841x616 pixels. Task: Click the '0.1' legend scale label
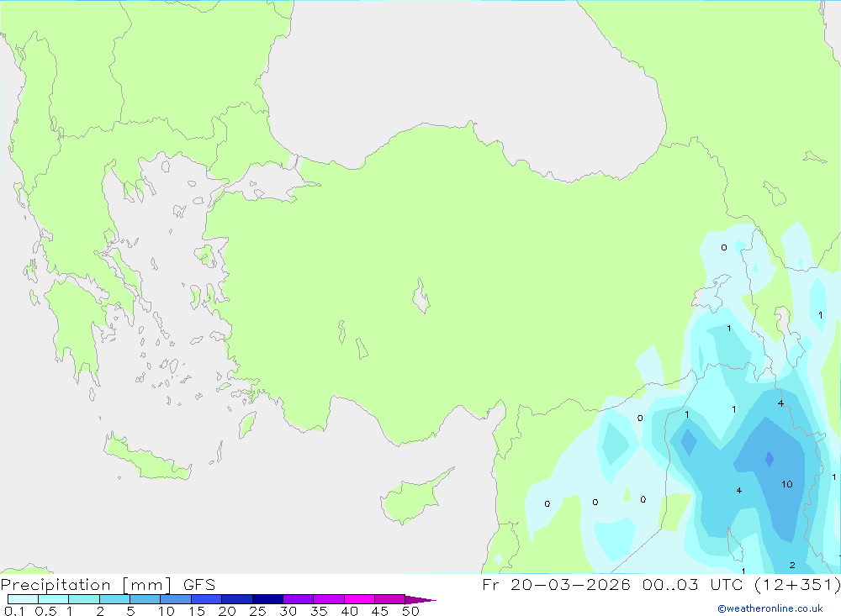[x=14, y=611]
